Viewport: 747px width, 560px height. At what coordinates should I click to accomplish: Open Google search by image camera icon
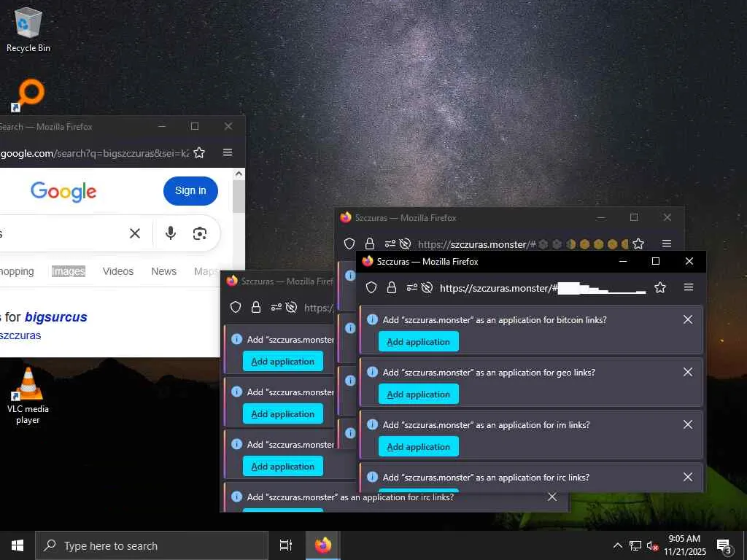[x=200, y=233]
